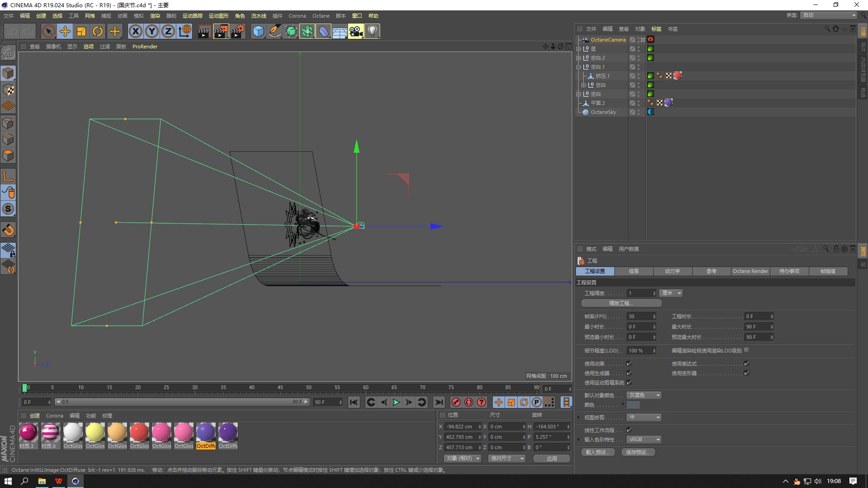Viewport: 868px width, 488px height.
Task: Toggle the Z axis lock
Action: click(x=168, y=31)
